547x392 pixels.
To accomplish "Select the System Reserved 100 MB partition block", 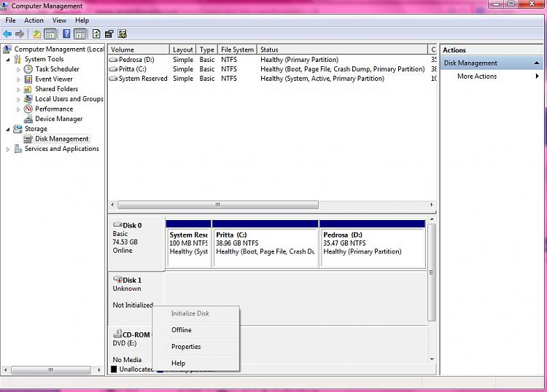I will coord(188,244).
